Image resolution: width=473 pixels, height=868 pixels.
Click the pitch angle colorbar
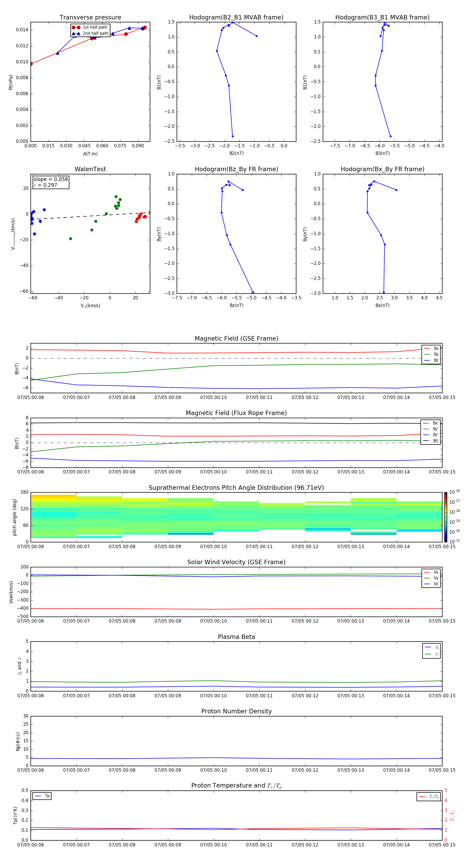445,517
